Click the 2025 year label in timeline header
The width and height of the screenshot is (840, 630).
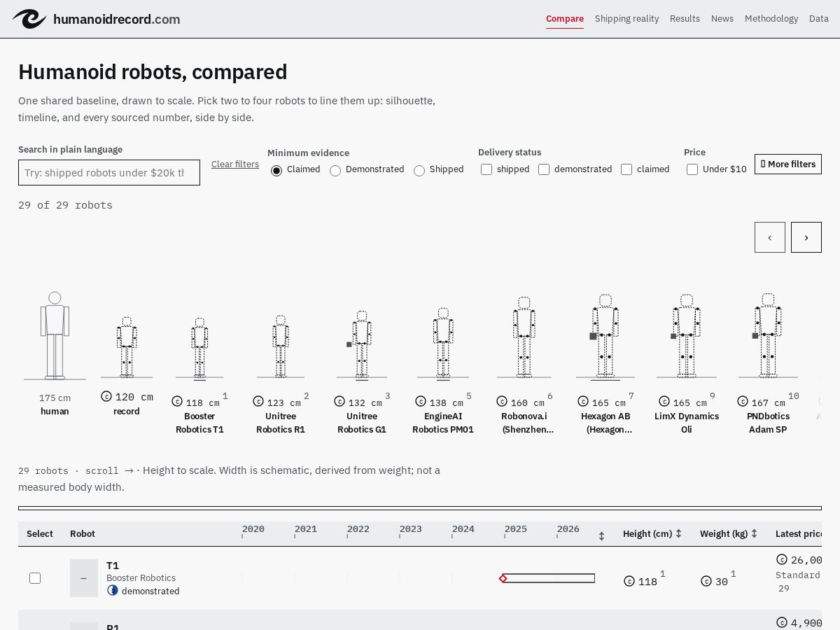point(516,529)
